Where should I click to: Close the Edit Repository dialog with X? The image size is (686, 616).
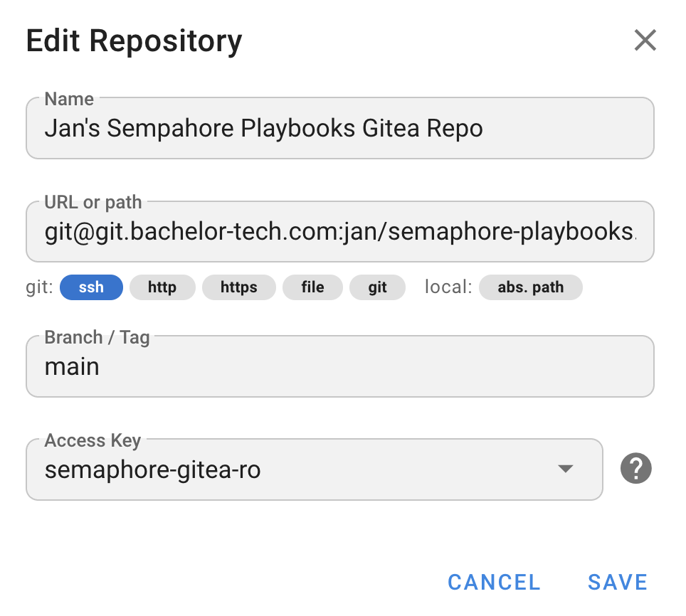(645, 41)
